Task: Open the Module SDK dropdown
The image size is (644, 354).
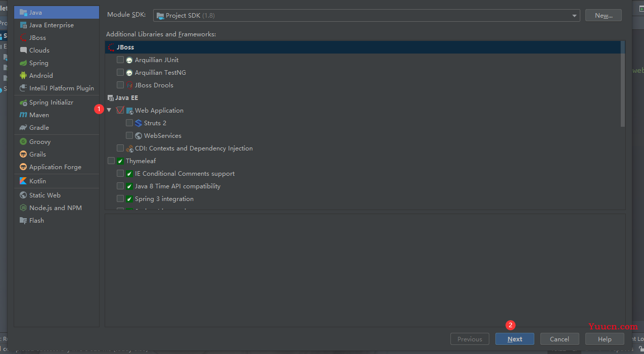Action: pos(366,16)
